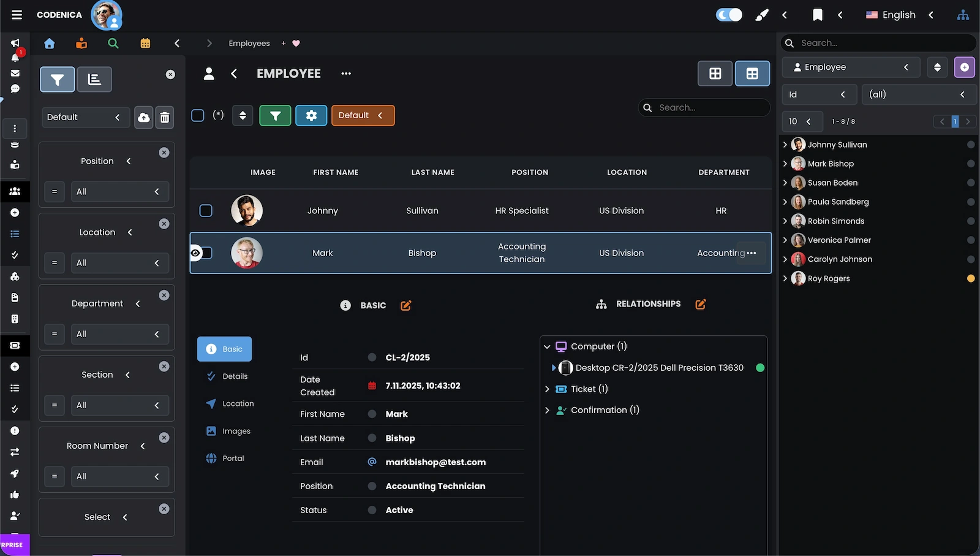Click the cloud save icon for filter
Viewport: 980px width, 556px height.
[143, 117]
